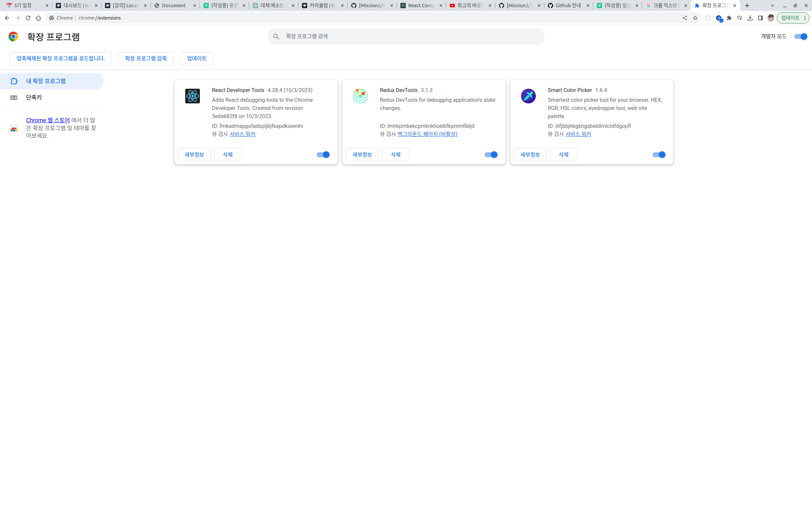Go to home page via house icon
The width and height of the screenshot is (812, 513).
pos(38,18)
